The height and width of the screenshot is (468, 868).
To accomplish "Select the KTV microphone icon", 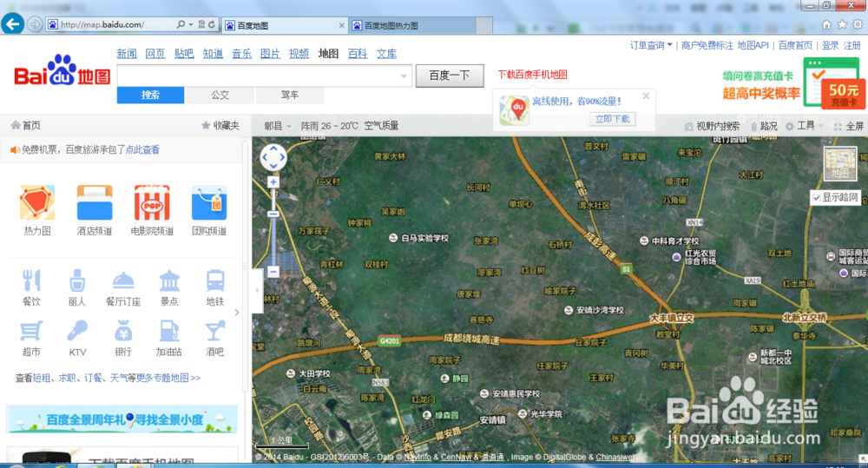I will click(x=77, y=331).
